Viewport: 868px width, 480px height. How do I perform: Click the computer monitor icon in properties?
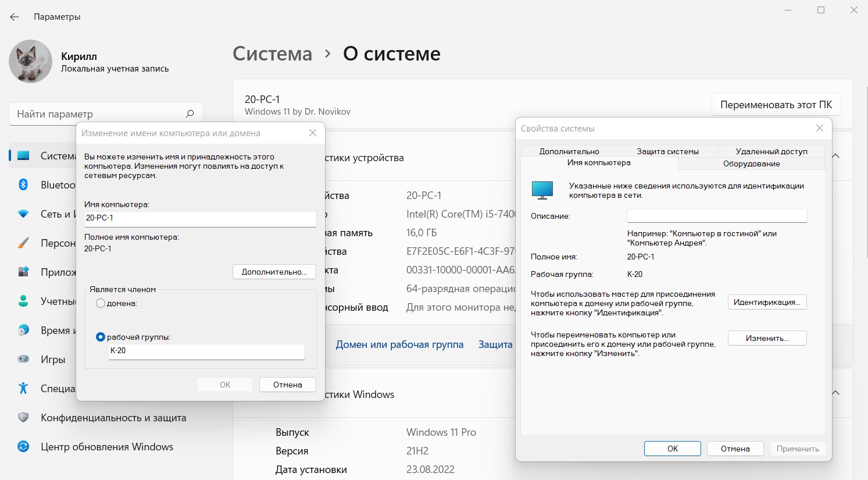[542, 190]
